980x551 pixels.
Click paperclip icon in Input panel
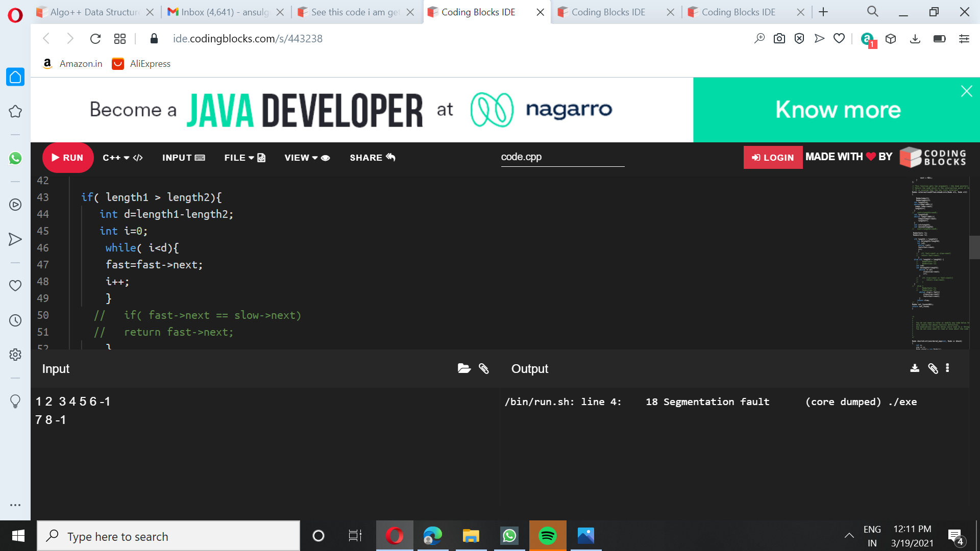(x=484, y=368)
